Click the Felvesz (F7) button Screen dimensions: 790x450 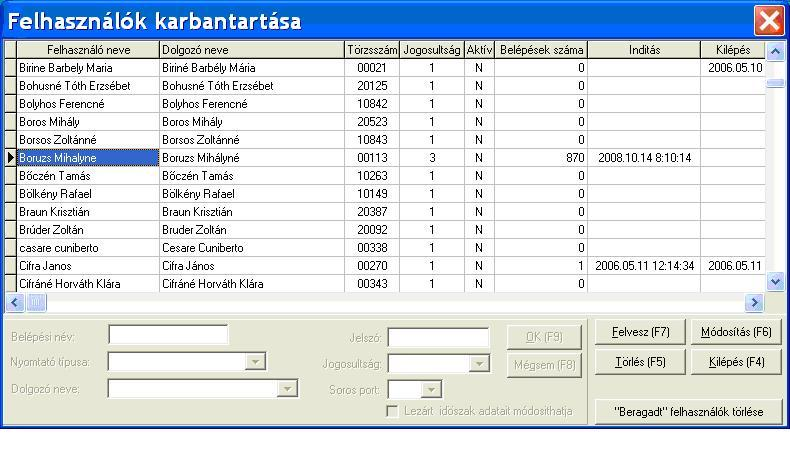640,332
